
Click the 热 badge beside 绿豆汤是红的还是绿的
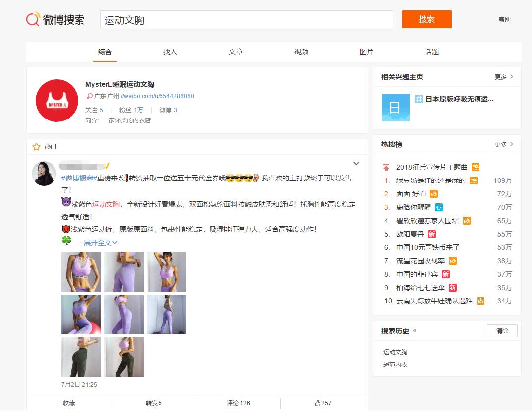(475, 181)
